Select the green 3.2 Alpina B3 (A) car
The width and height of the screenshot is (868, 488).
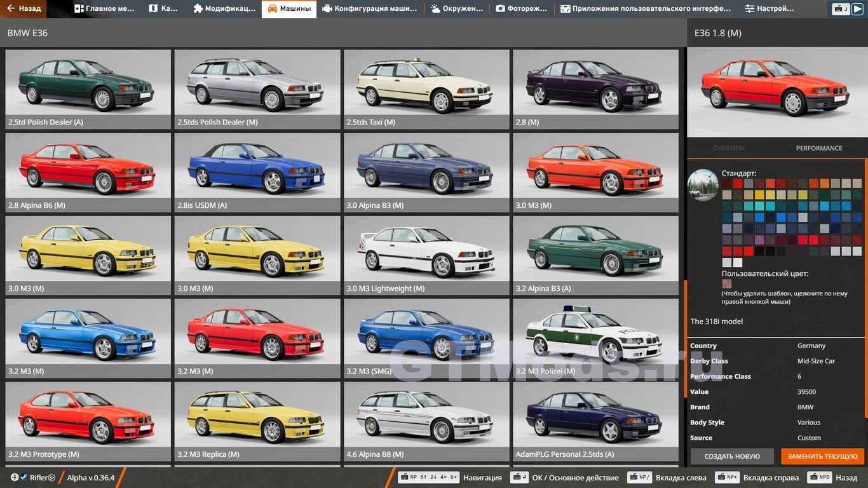point(595,255)
